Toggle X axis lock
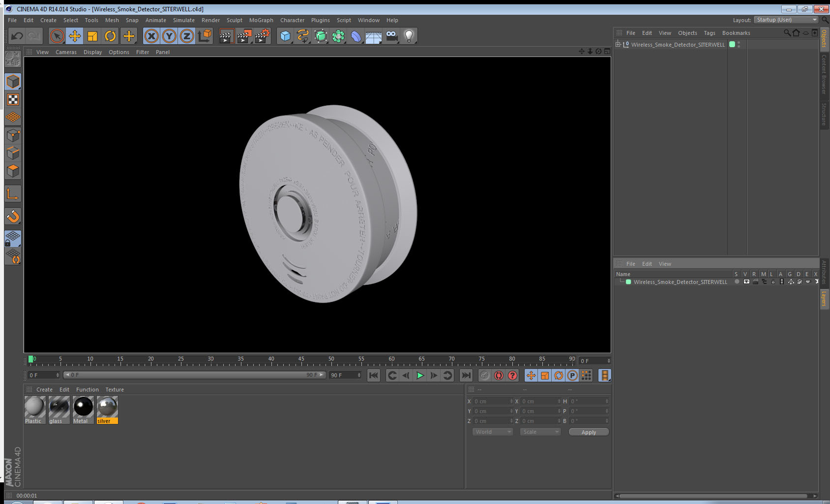The width and height of the screenshot is (830, 504). 151,36
